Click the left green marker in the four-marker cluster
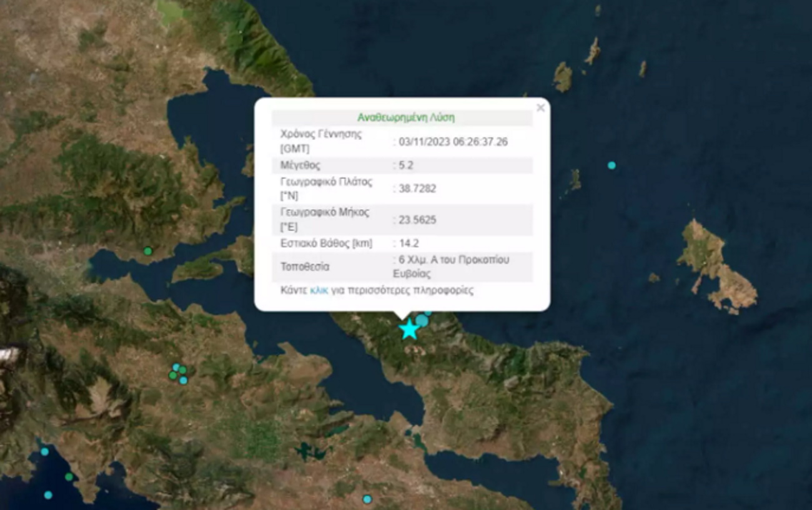Viewport: 812px width, 510px height. click(172, 375)
